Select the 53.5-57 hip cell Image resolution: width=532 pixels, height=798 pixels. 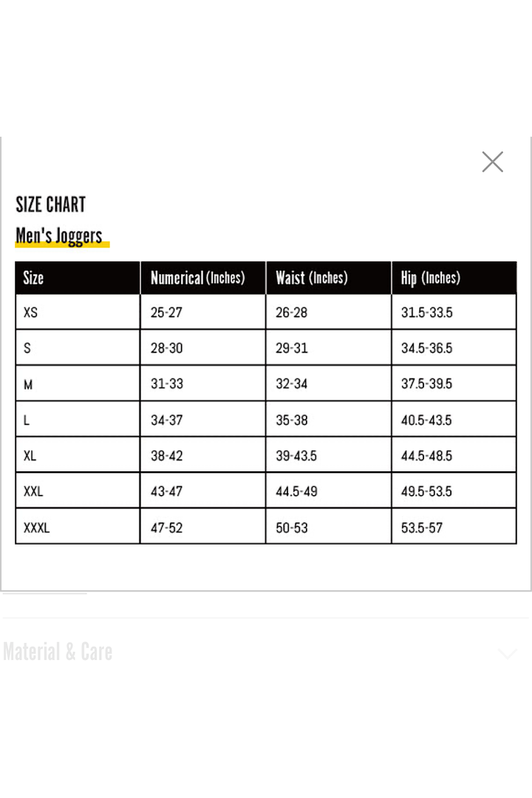[x=422, y=528]
